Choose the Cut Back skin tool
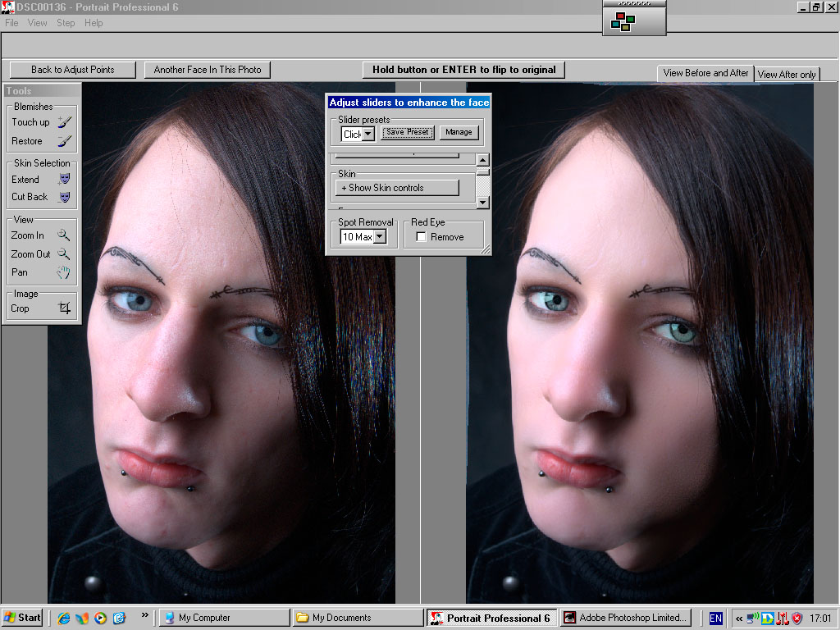 (x=42, y=197)
